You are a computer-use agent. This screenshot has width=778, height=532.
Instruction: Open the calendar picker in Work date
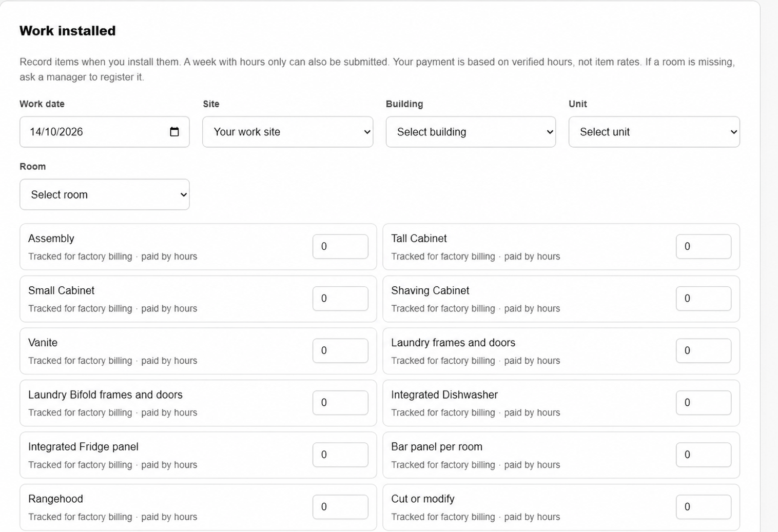(x=174, y=132)
